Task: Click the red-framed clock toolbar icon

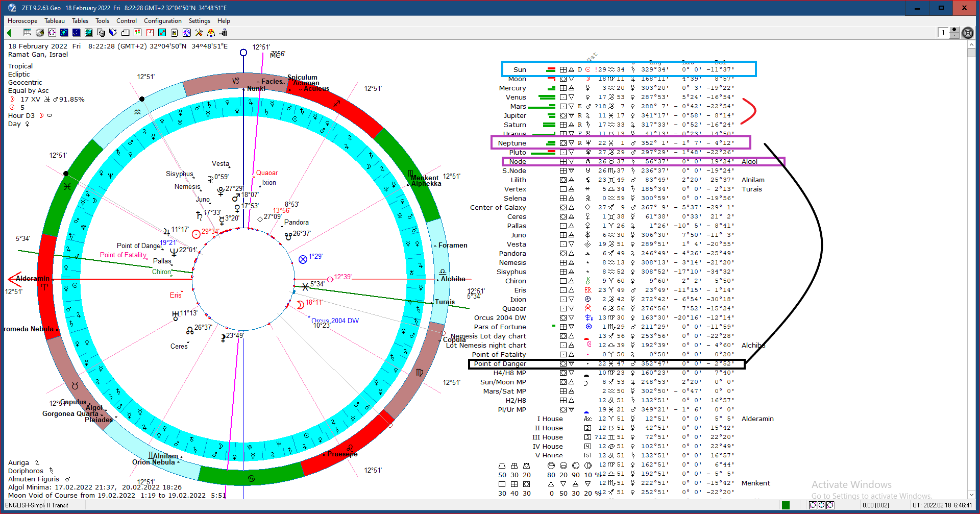Action: pos(150,33)
